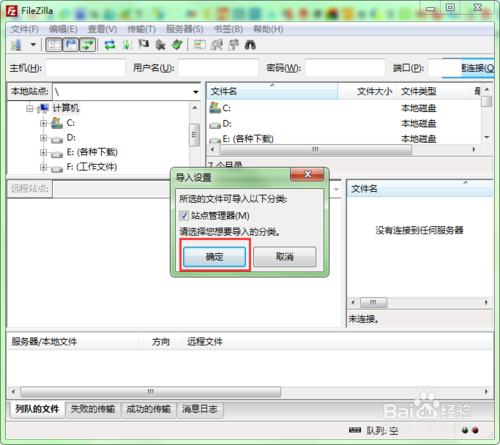Click the remote file list horizontal scrollbar
Image resolution: width=500 pixels, height=445 pixels.
[373, 303]
